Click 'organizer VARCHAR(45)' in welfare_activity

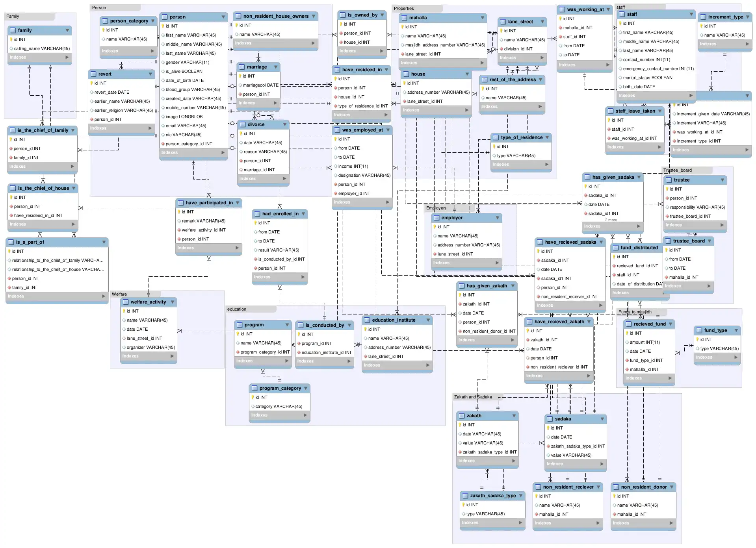[x=151, y=347]
